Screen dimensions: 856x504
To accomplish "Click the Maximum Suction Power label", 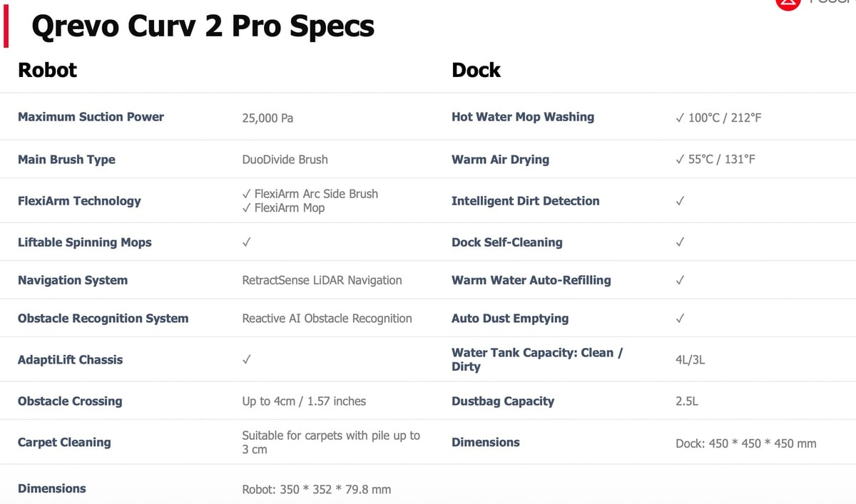I will pyautogui.click(x=91, y=117).
